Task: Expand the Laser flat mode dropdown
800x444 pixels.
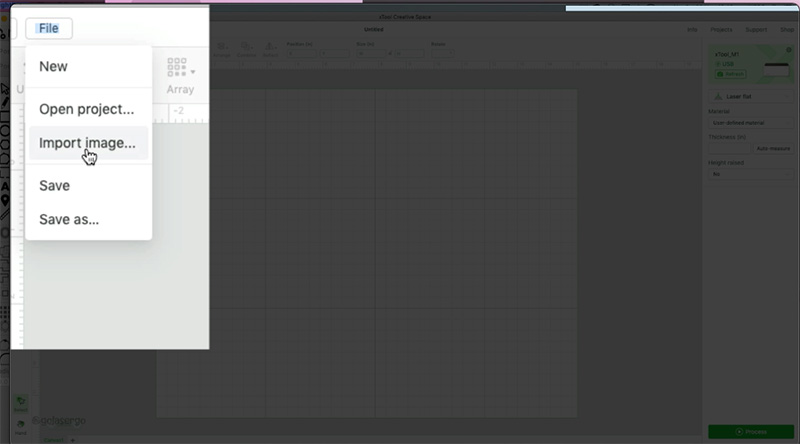Action: pyautogui.click(x=750, y=96)
